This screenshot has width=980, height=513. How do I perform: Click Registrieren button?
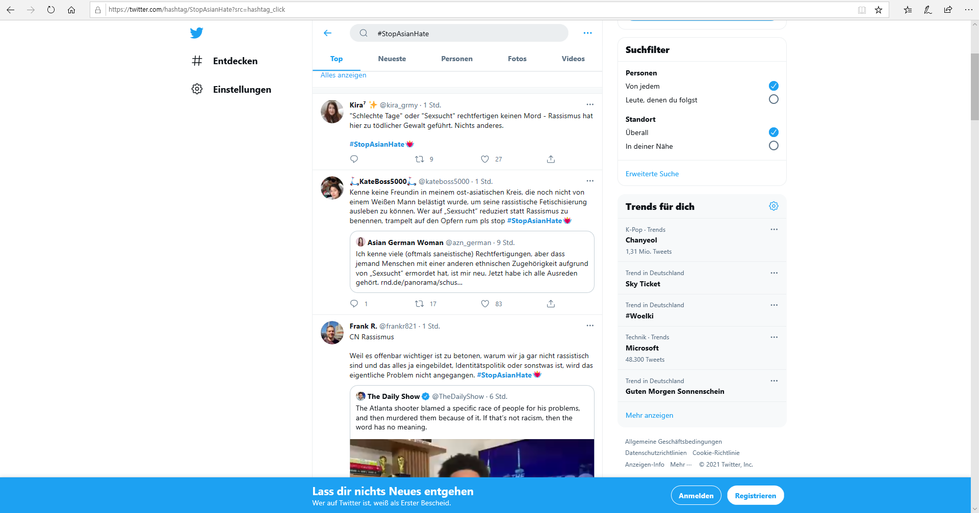[x=755, y=496]
